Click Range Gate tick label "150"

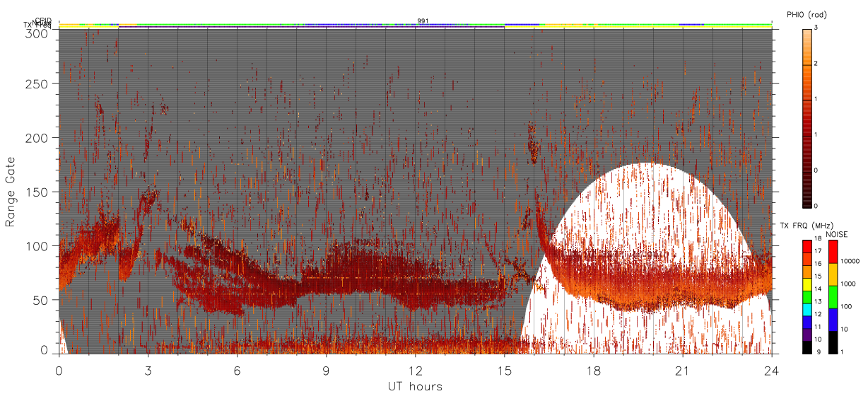(39, 192)
